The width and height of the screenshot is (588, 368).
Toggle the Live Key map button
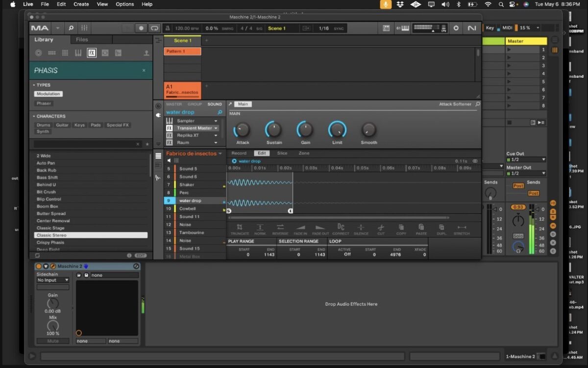click(490, 28)
